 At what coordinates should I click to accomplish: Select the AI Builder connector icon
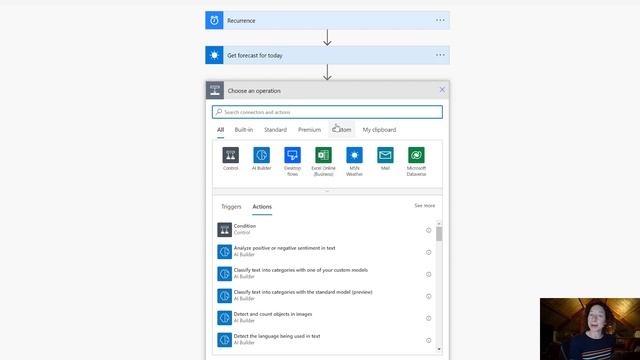pos(262,155)
